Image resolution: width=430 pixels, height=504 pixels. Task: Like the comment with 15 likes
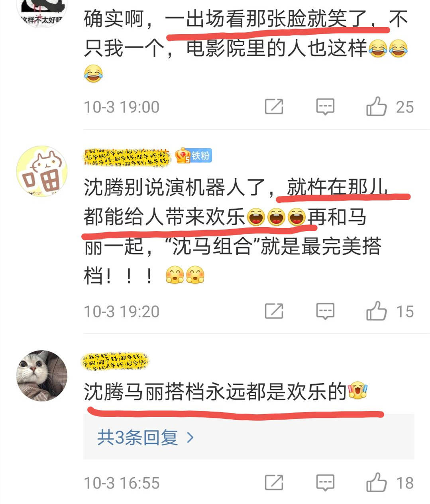coord(376,311)
